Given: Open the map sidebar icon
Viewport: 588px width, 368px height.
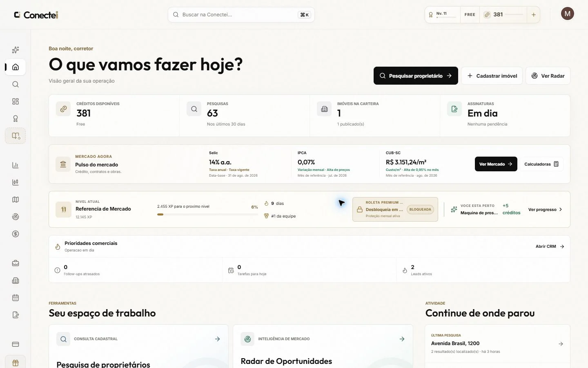Looking at the screenshot, I should coord(16,200).
